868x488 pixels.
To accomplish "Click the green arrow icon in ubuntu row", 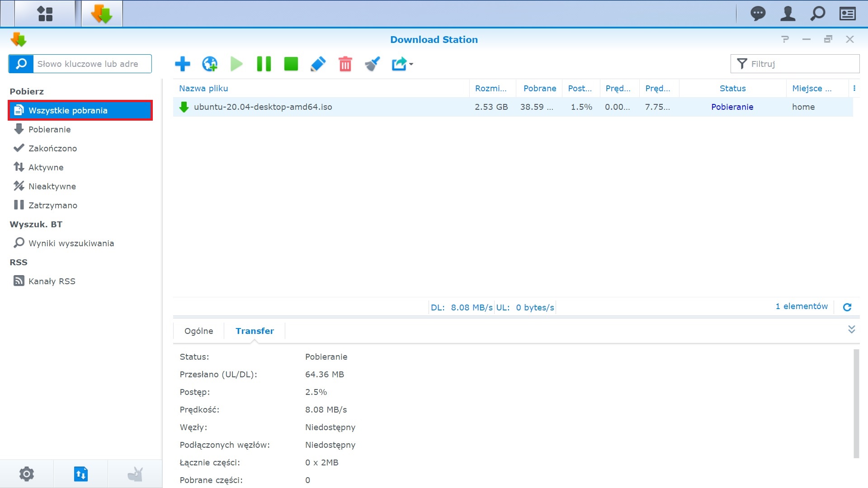I will 184,107.
